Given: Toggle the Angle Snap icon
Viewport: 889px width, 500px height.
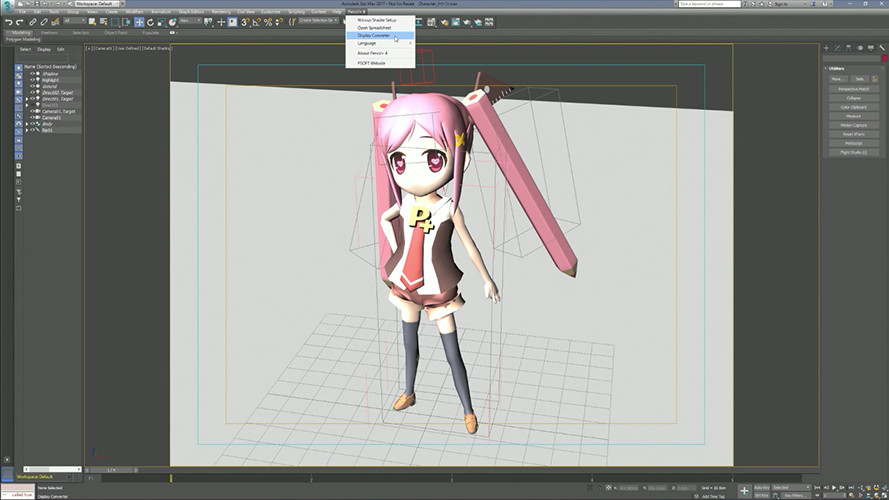Looking at the screenshot, I should coord(256,22).
